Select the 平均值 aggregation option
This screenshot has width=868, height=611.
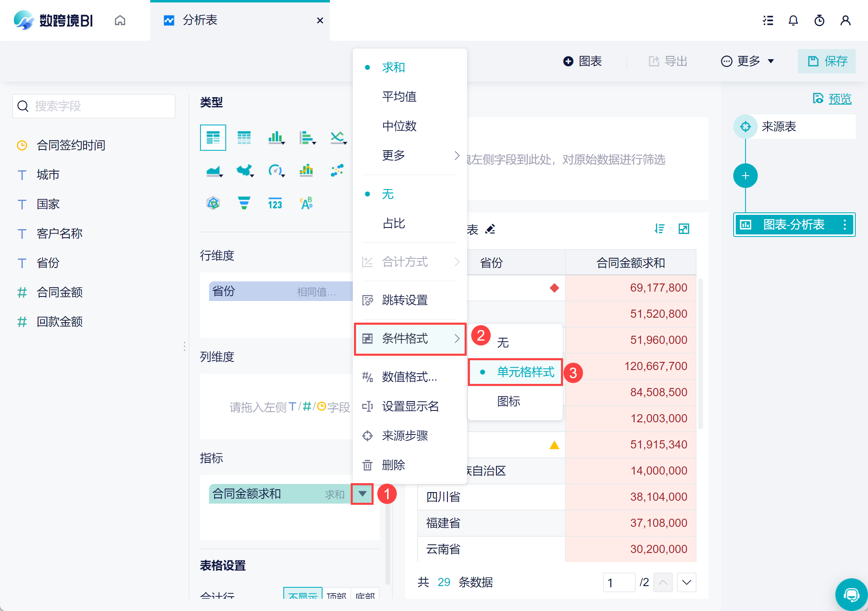(399, 97)
